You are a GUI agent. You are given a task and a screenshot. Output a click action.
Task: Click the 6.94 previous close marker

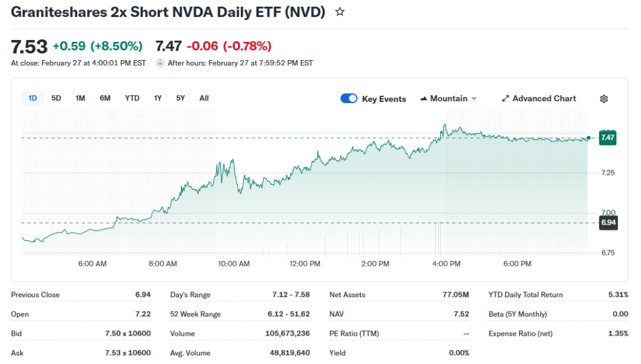(x=608, y=223)
